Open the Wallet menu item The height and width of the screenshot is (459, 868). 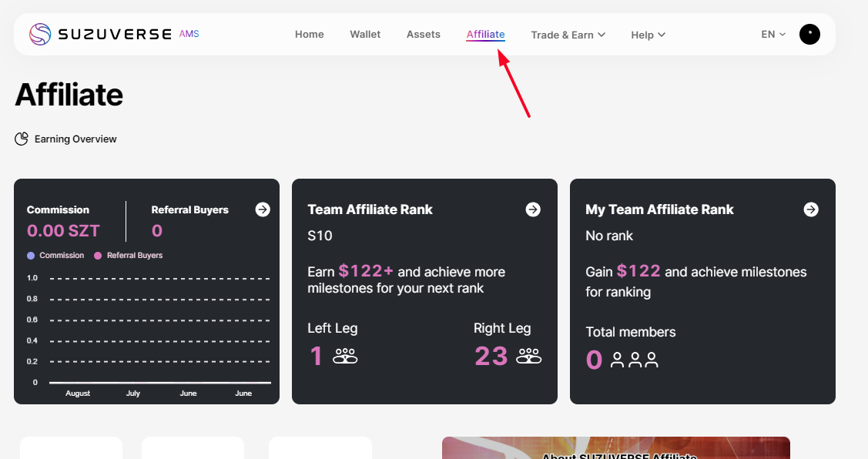click(x=365, y=35)
